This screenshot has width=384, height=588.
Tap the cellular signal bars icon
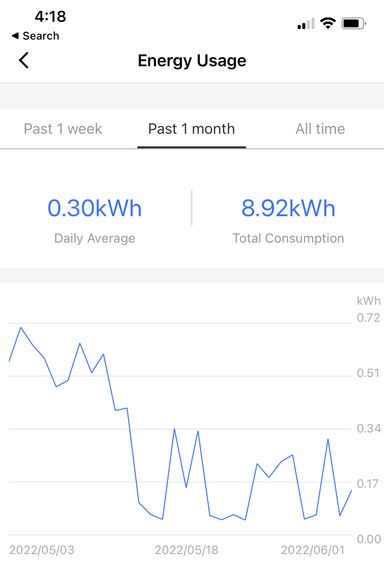pyautogui.click(x=306, y=24)
